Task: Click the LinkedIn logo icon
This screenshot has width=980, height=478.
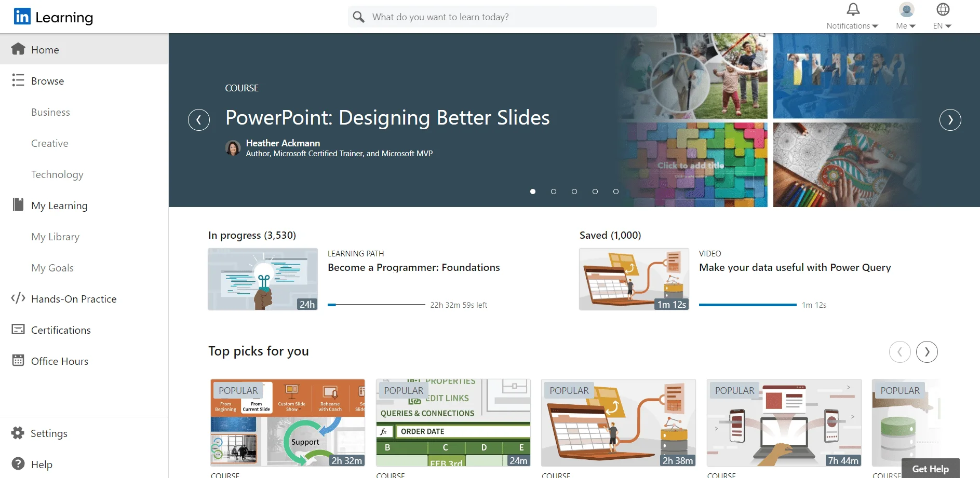Action: click(22, 17)
